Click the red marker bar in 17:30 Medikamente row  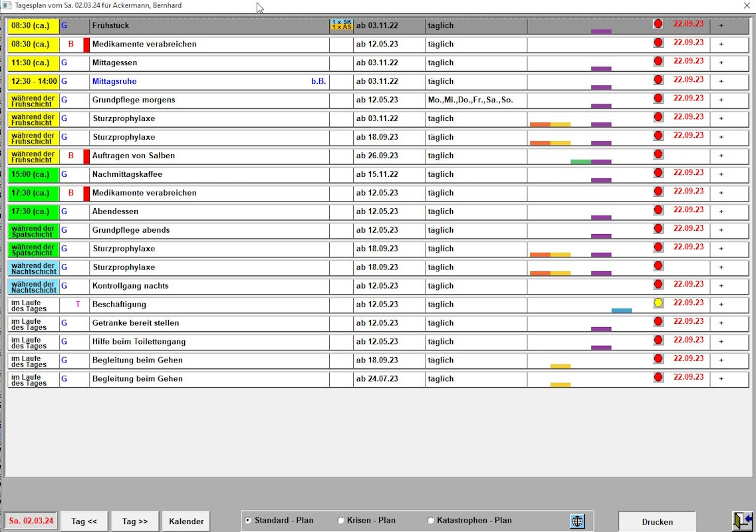pyautogui.click(x=86, y=194)
